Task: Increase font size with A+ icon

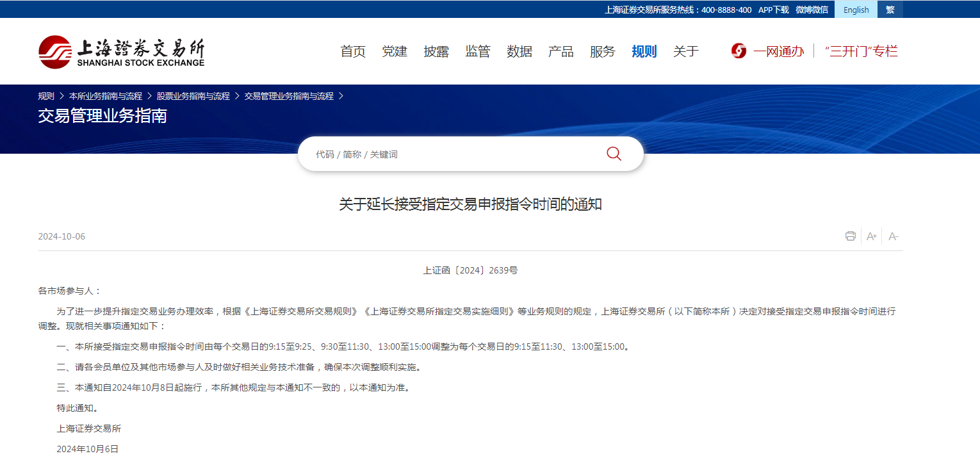Action: [x=871, y=236]
